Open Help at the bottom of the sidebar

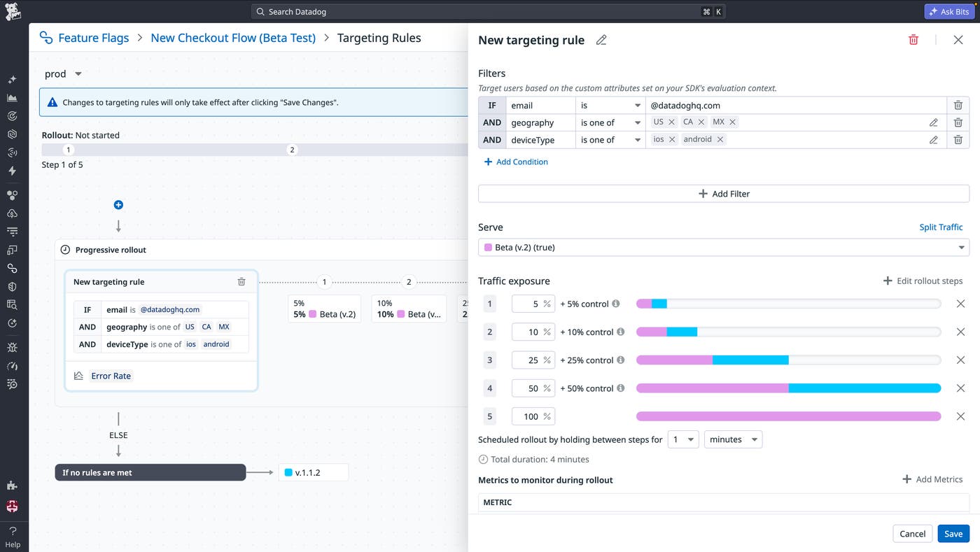(13, 537)
